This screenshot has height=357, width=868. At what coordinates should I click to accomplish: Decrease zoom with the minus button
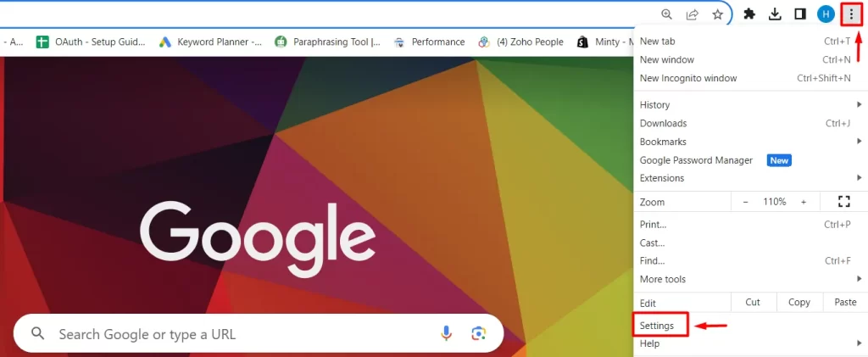point(745,202)
